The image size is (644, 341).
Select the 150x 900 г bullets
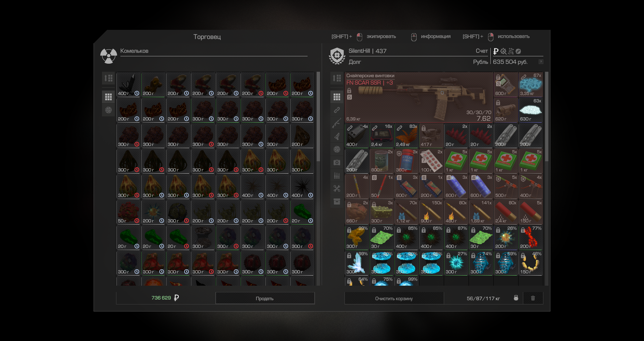pos(431,212)
